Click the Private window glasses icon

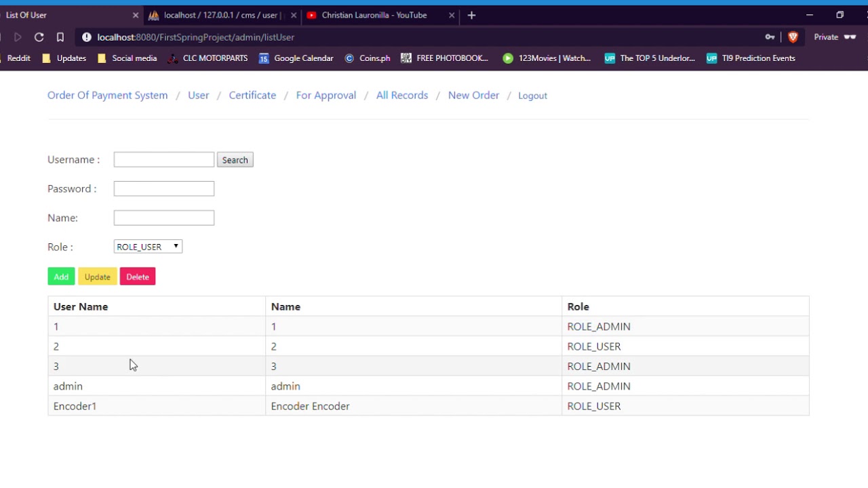click(x=850, y=37)
